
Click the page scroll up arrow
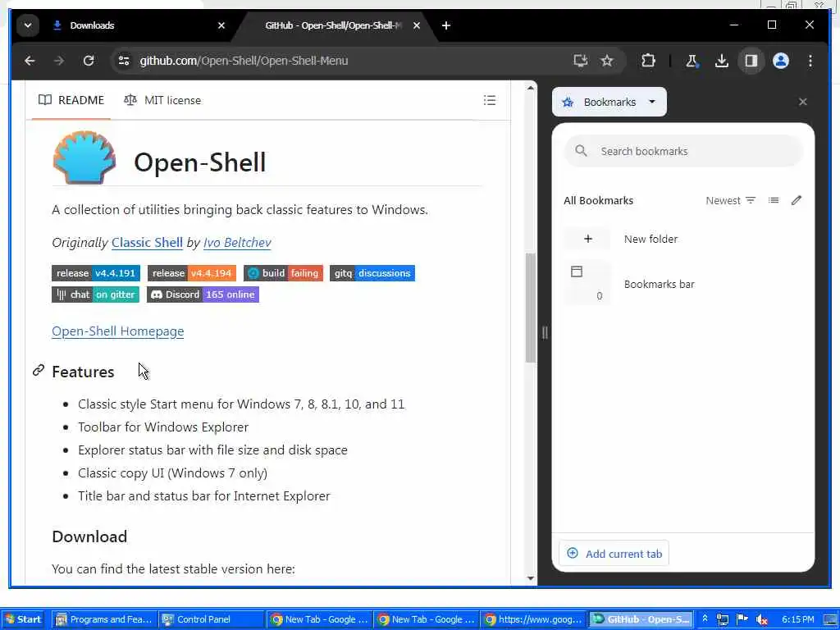click(531, 87)
